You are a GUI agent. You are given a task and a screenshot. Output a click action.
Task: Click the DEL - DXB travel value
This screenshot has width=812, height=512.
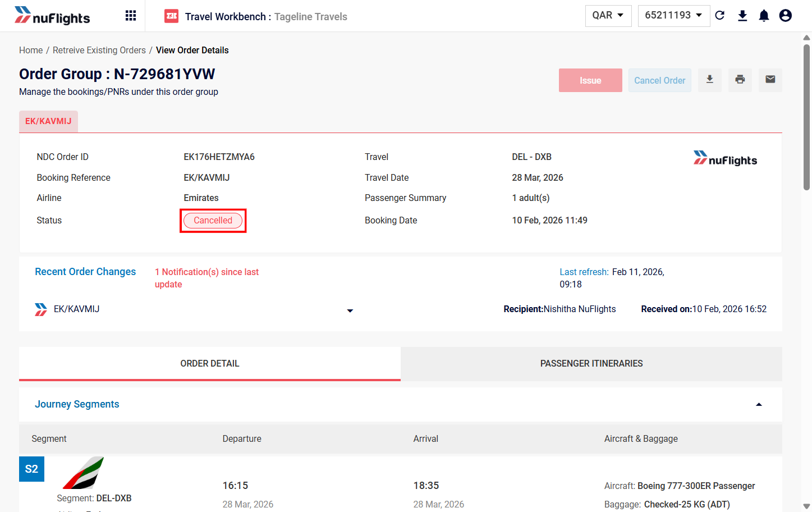pos(532,157)
